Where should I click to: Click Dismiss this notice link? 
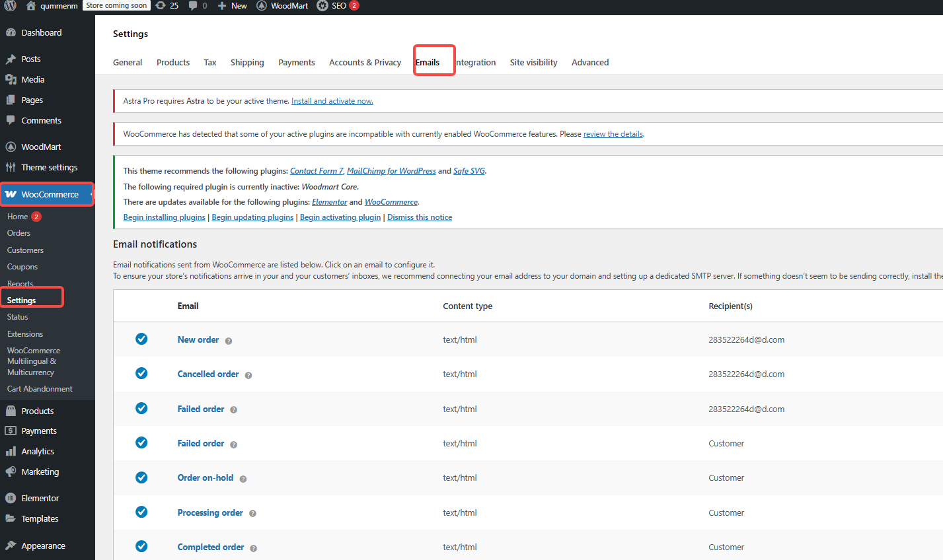click(x=420, y=217)
